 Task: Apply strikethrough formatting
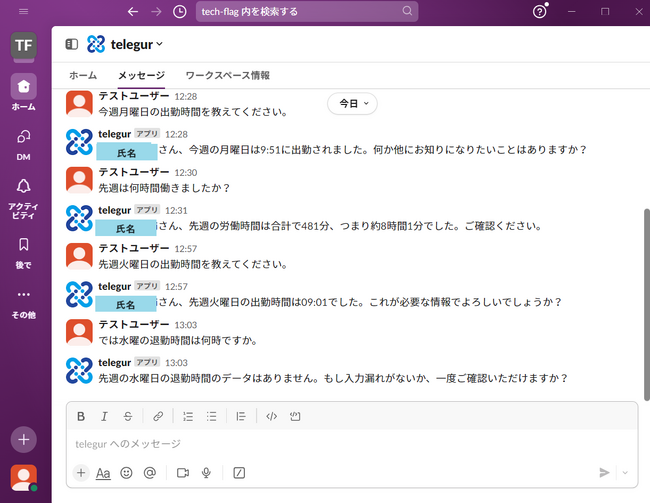click(128, 416)
